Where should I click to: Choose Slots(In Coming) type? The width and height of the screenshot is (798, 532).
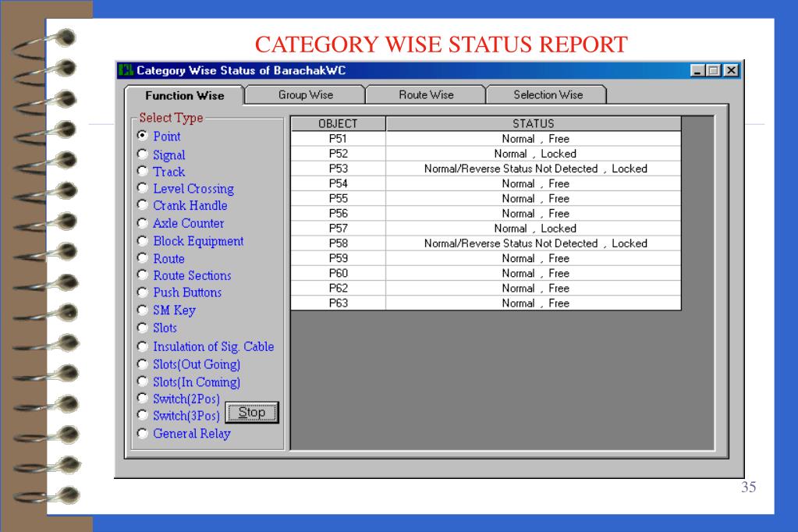(143, 381)
